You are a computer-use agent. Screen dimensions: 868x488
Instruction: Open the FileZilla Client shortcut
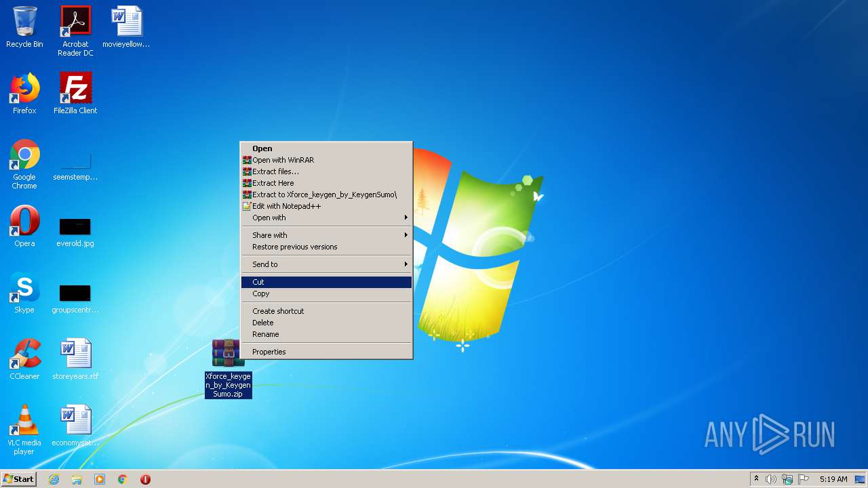pos(75,94)
